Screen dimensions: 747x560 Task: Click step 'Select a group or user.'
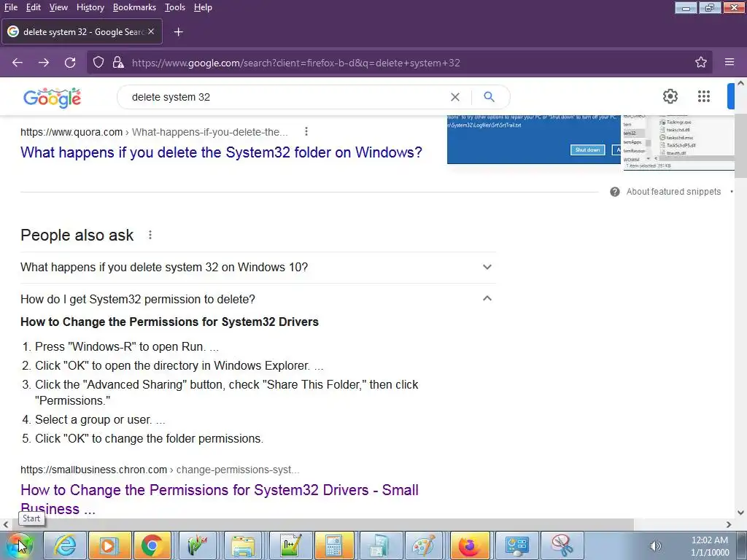[x=100, y=419]
